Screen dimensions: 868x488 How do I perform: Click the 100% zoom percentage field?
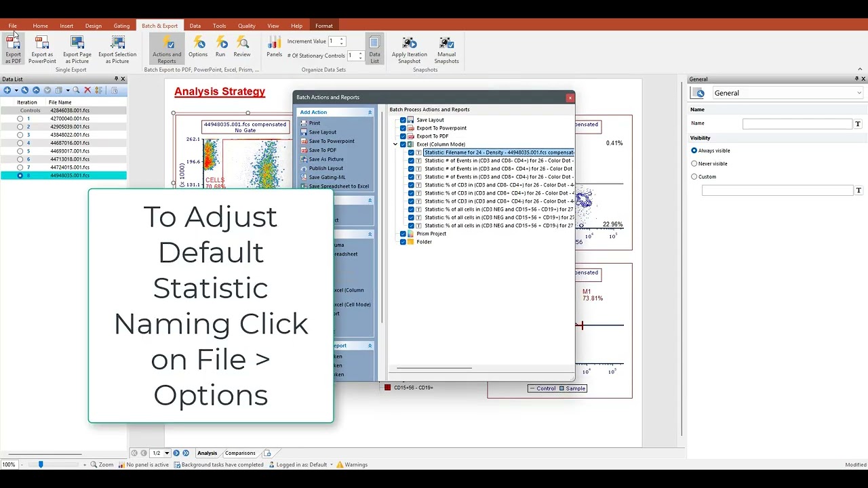pos(9,465)
